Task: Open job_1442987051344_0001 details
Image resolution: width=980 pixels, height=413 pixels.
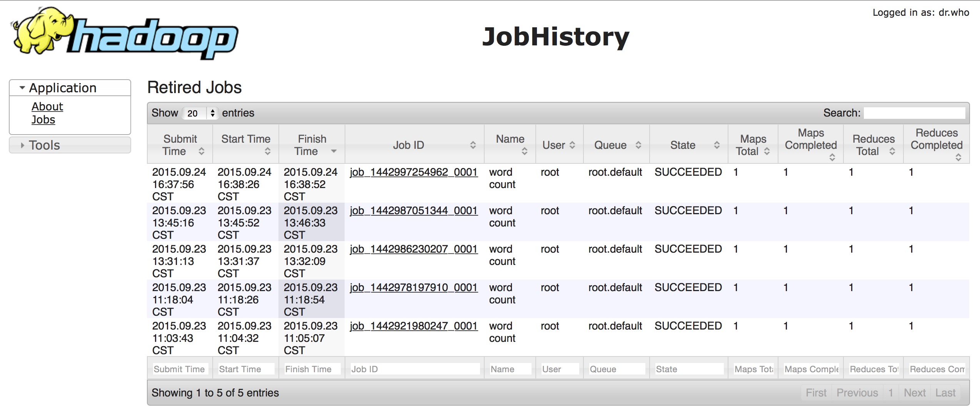Action: pyautogui.click(x=414, y=210)
